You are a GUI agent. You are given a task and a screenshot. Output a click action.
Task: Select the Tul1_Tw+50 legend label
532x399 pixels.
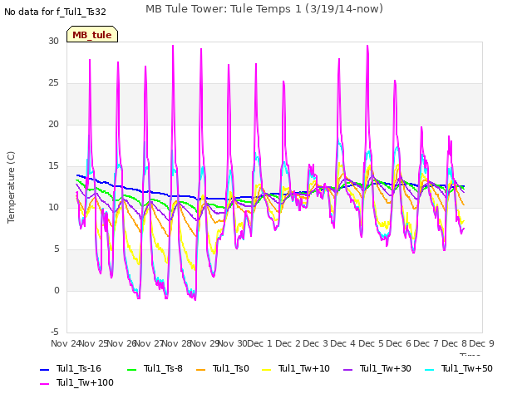467,368
